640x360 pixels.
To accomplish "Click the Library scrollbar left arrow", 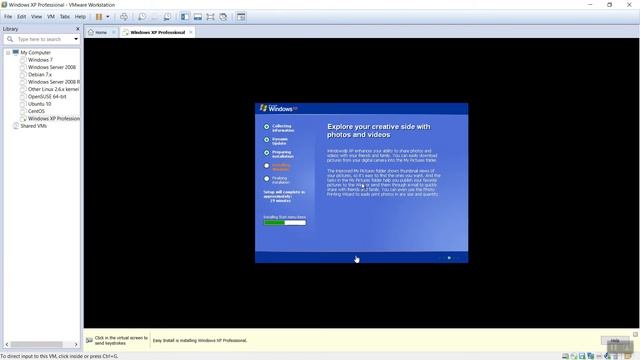I will pos(7,344).
